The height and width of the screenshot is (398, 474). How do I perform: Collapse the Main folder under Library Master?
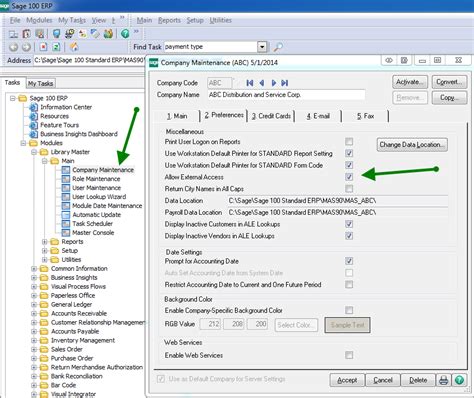(x=45, y=161)
